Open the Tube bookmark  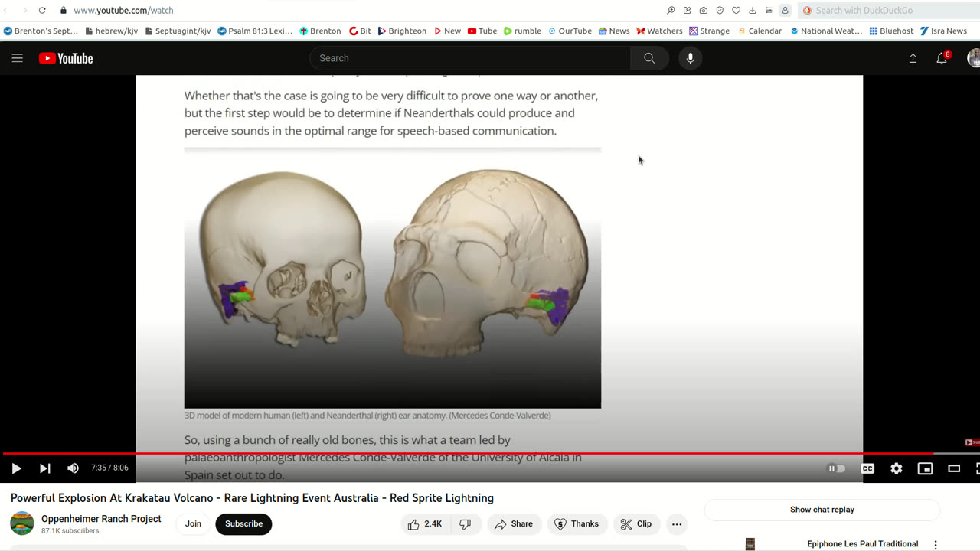click(x=482, y=31)
